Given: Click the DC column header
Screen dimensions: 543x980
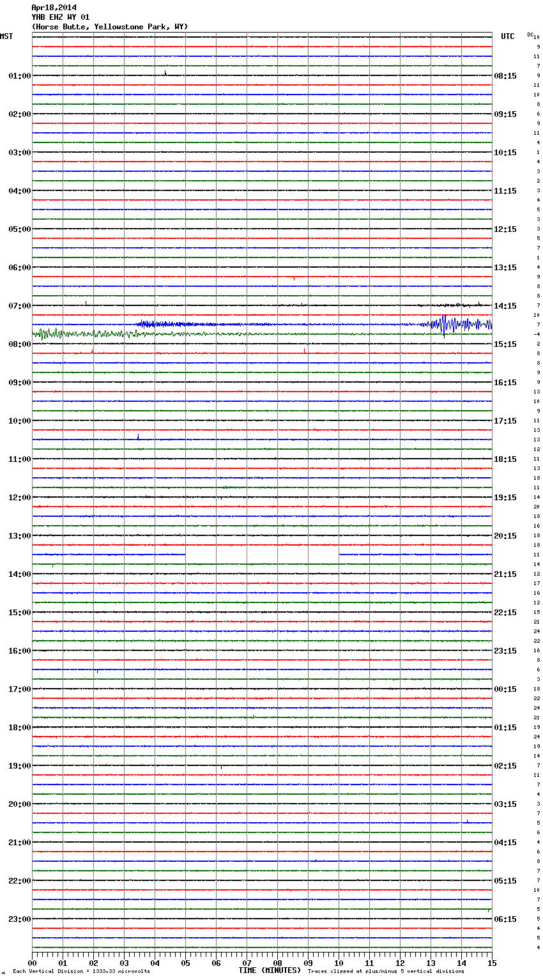Looking at the screenshot, I should pyautogui.click(x=530, y=34).
